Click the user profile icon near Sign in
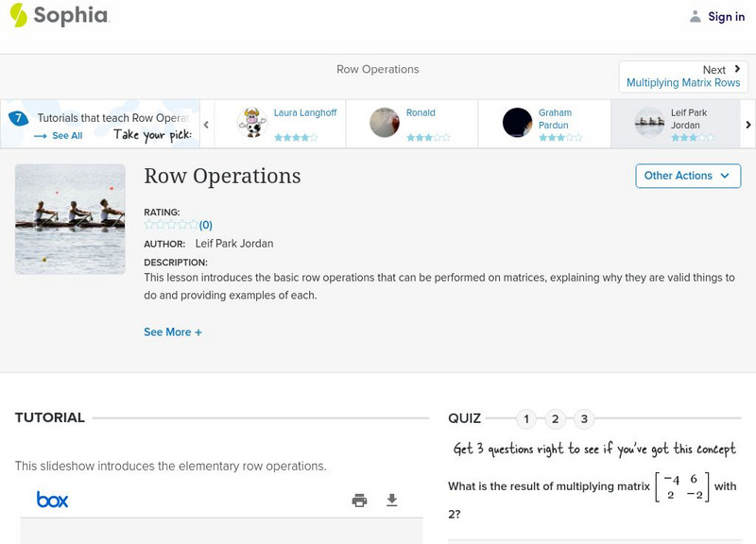The width and height of the screenshot is (756, 544). [x=695, y=16]
